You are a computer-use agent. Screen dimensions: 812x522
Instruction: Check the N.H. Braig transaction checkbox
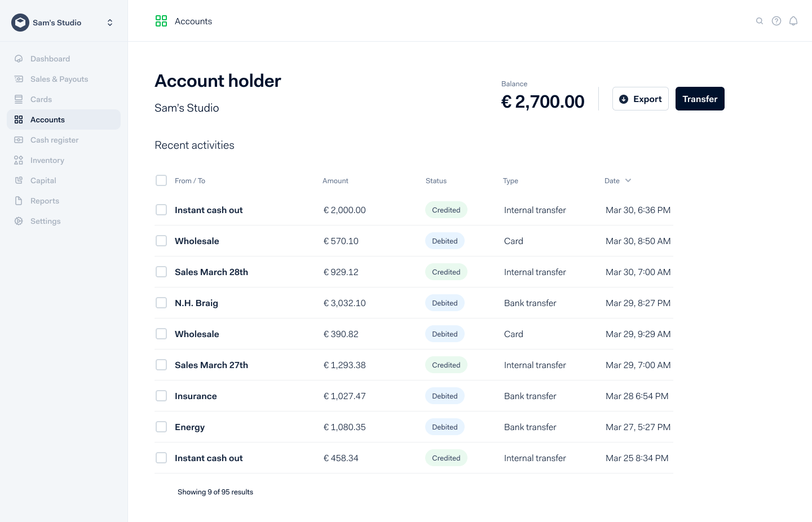[161, 303]
